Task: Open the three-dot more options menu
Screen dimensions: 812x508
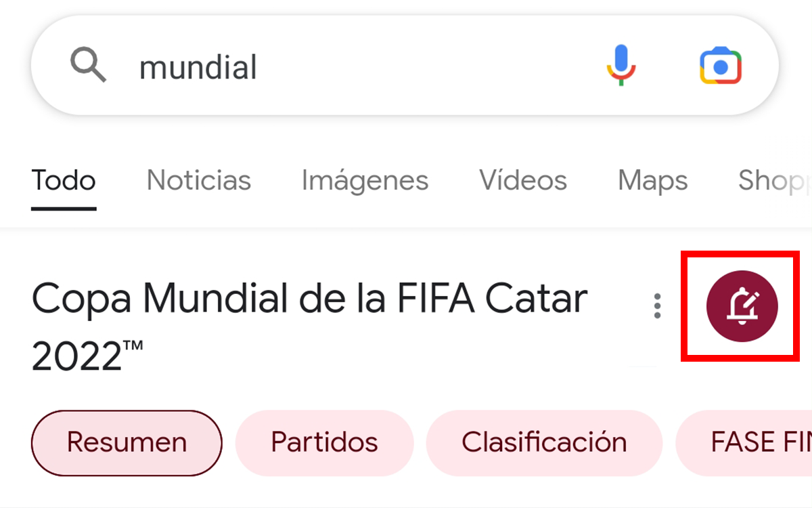Action: tap(656, 306)
